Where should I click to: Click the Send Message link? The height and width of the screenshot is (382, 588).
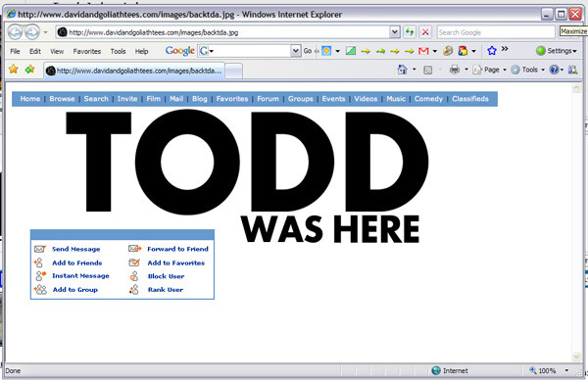pos(76,249)
